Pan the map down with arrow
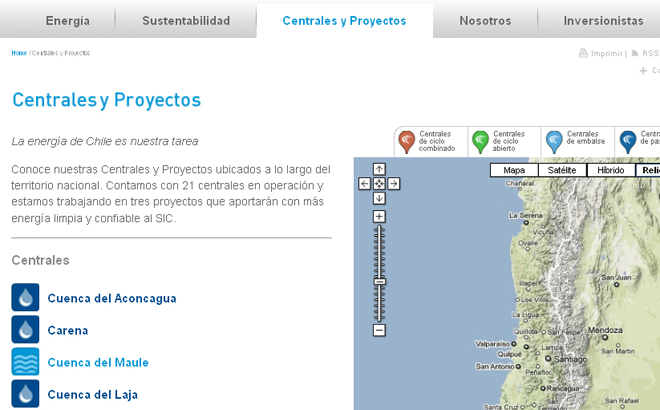The height and width of the screenshot is (410, 660). click(379, 198)
